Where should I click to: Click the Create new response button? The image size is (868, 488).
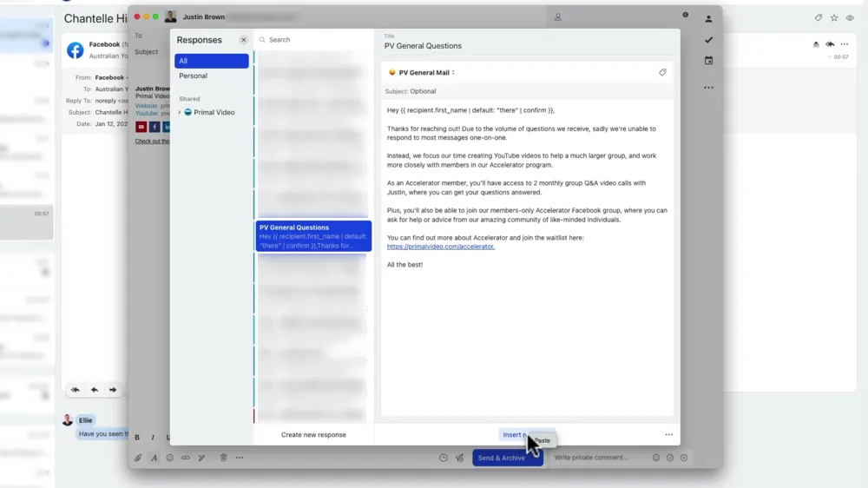(313, 435)
